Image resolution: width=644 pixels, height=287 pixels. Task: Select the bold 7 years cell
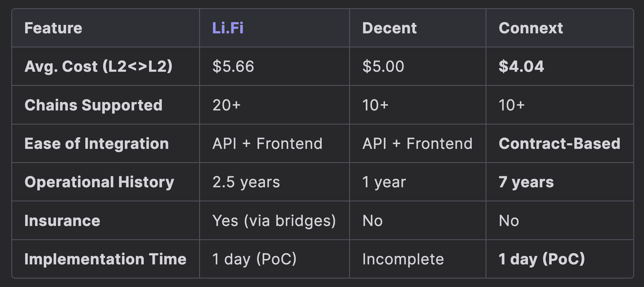click(526, 182)
